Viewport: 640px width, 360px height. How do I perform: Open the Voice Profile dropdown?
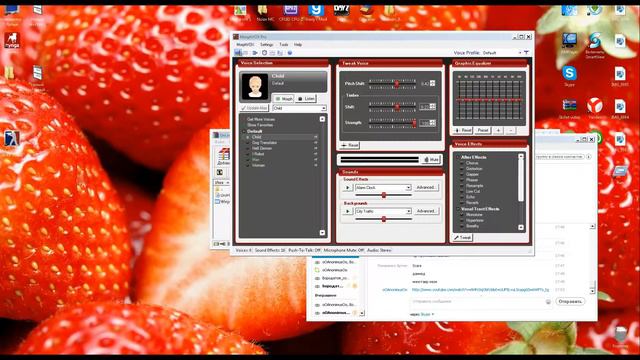click(502, 53)
